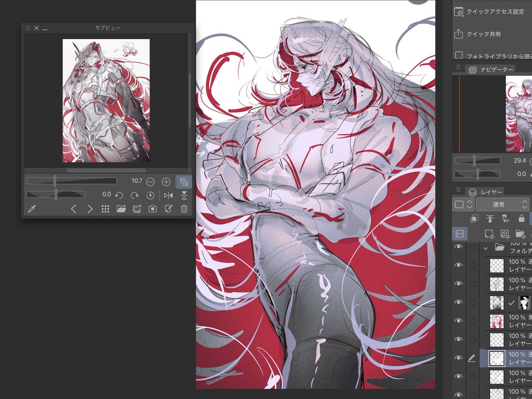
Task: Select the gradient thumbnail of mask layer
Action: [x=497, y=303]
